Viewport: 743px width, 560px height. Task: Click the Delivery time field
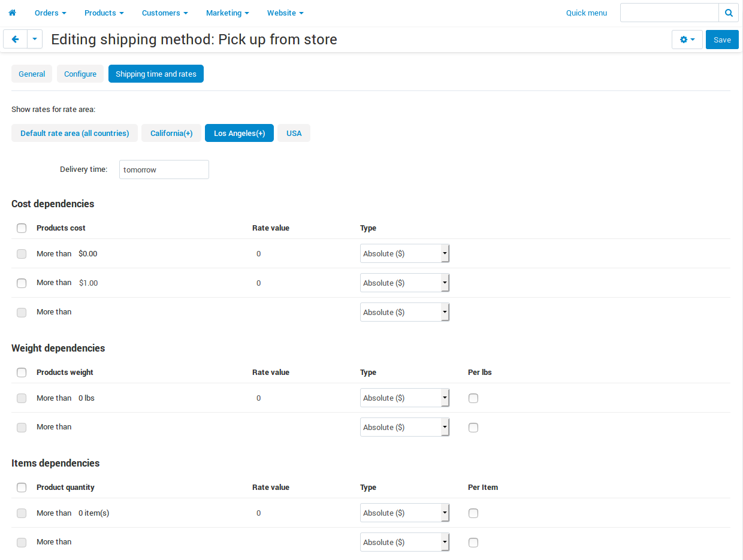pos(164,169)
